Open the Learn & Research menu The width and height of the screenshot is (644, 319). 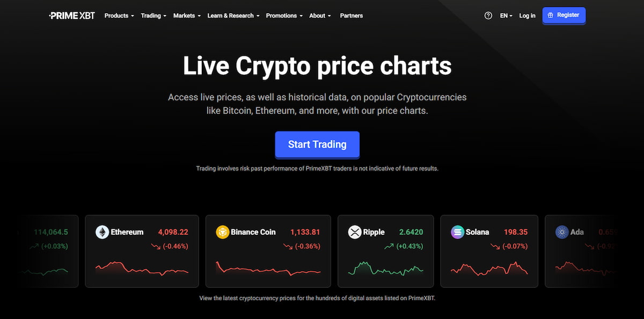click(x=233, y=16)
